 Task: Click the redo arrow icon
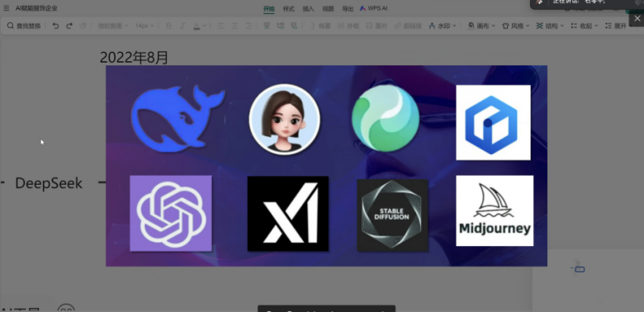[69, 26]
